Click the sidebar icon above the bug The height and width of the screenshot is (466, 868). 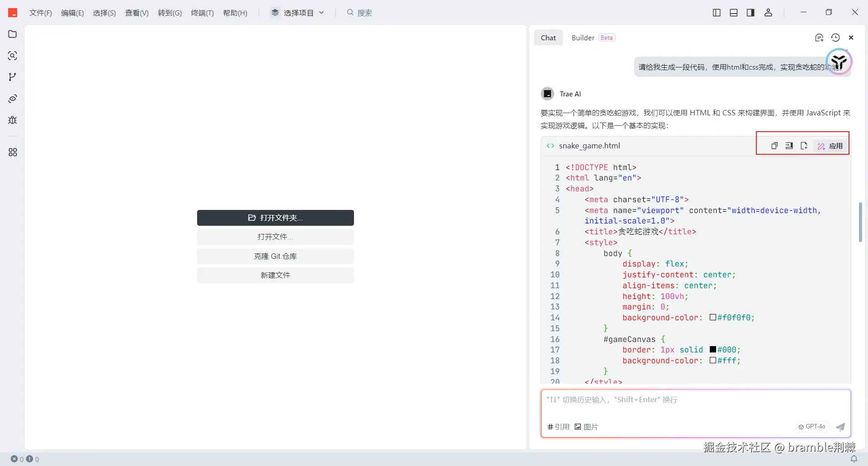pos(13,99)
